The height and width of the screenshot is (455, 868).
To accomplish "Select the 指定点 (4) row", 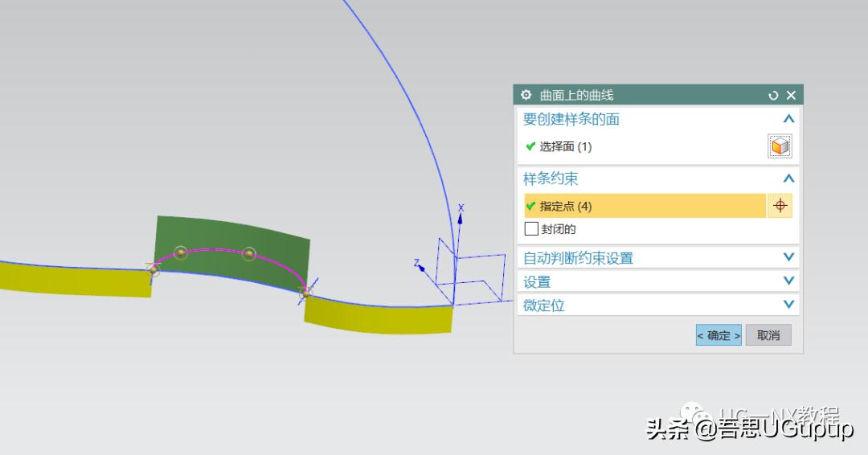I will [x=645, y=206].
